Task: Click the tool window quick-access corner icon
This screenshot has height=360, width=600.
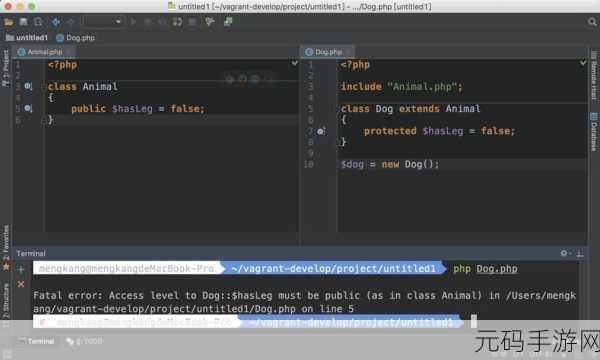Action: (7, 355)
